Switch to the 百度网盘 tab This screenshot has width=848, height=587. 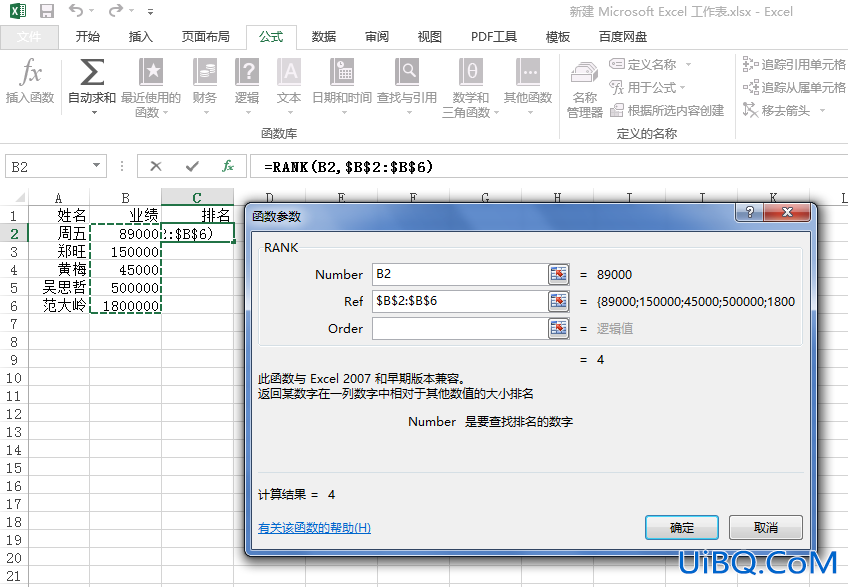pyautogui.click(x=623, y=37)
